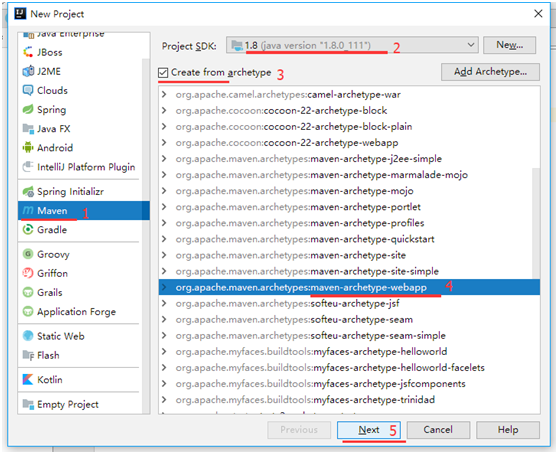Click the Android robot icon
Screen dimensions: 558x454
coord(28,147)
